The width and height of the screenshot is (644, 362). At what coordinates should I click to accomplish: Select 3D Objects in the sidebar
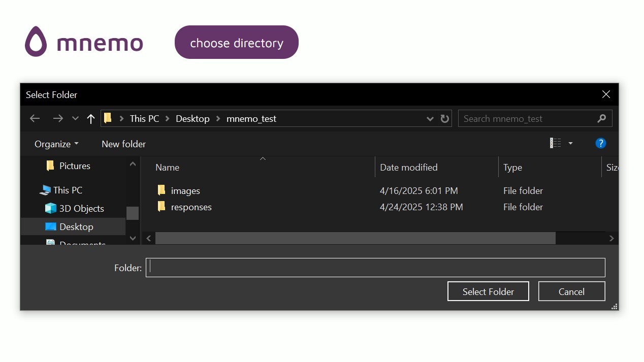[81, 209]
